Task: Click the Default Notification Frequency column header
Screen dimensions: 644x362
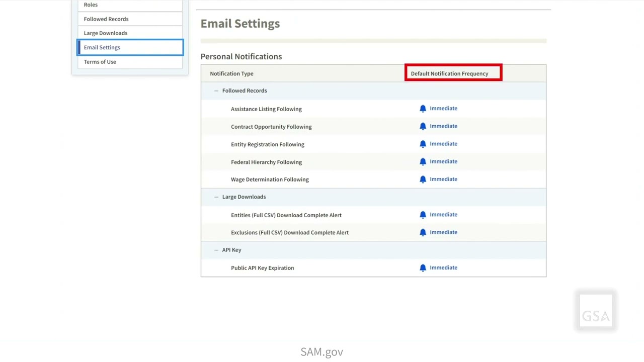Action: pyautogui.click(x=449, y=73)
